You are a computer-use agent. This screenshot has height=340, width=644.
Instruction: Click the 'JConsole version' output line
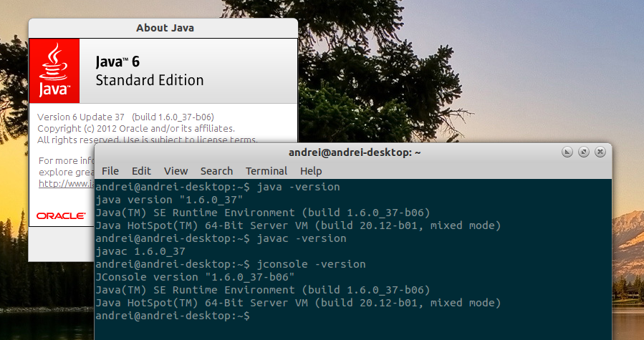(195, 277)
